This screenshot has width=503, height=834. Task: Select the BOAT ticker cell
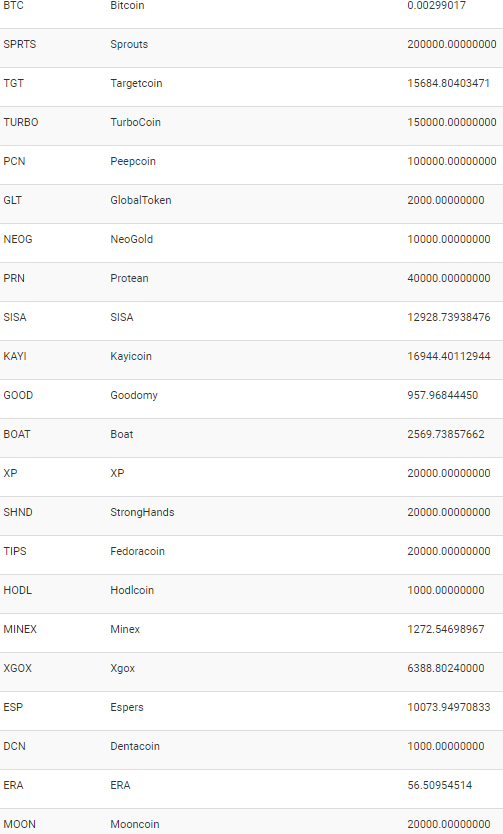[17, 435]
